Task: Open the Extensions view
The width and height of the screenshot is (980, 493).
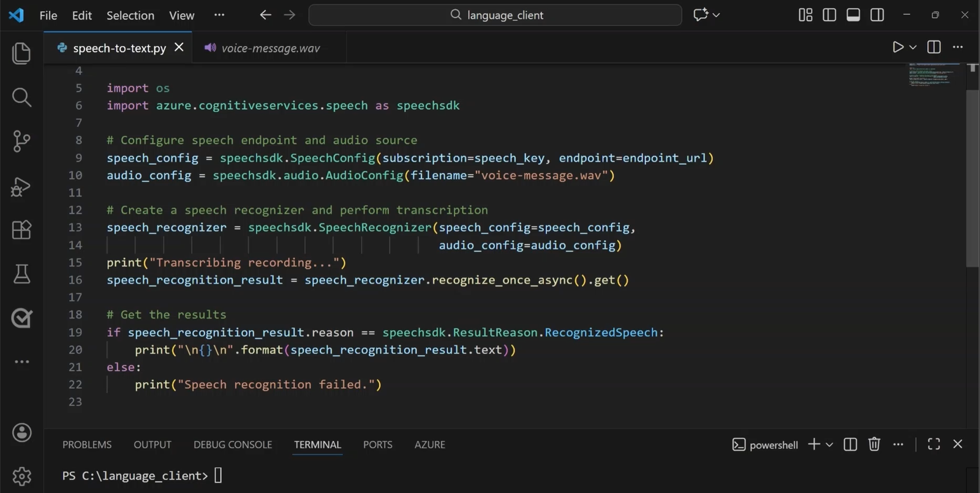Action: point(21,230)
